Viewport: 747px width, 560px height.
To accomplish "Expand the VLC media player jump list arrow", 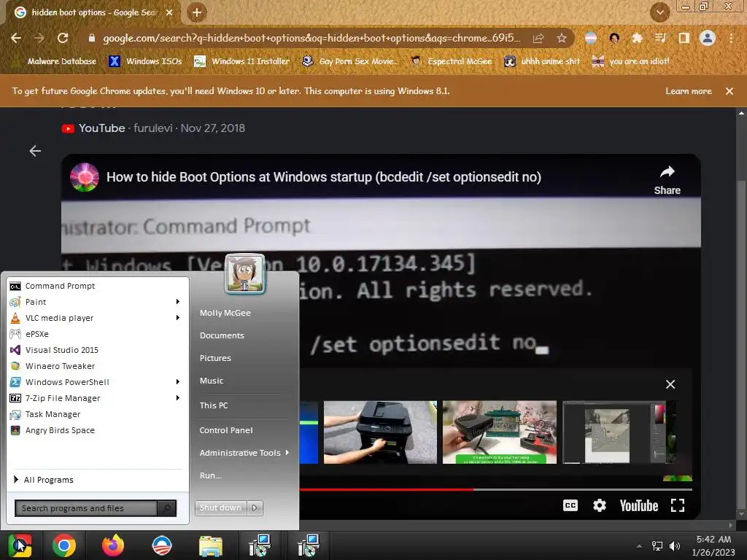I will pyautogui.click(x=178, y=318).
